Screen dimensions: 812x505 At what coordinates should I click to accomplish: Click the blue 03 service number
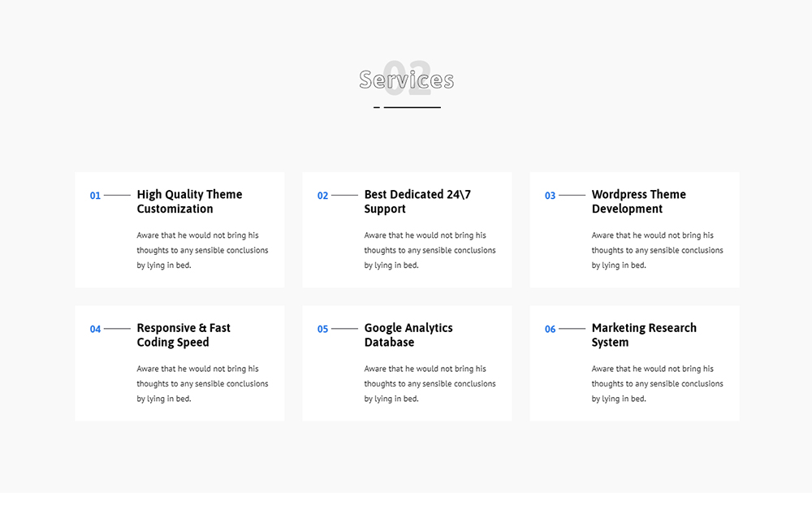coord(550,196)
